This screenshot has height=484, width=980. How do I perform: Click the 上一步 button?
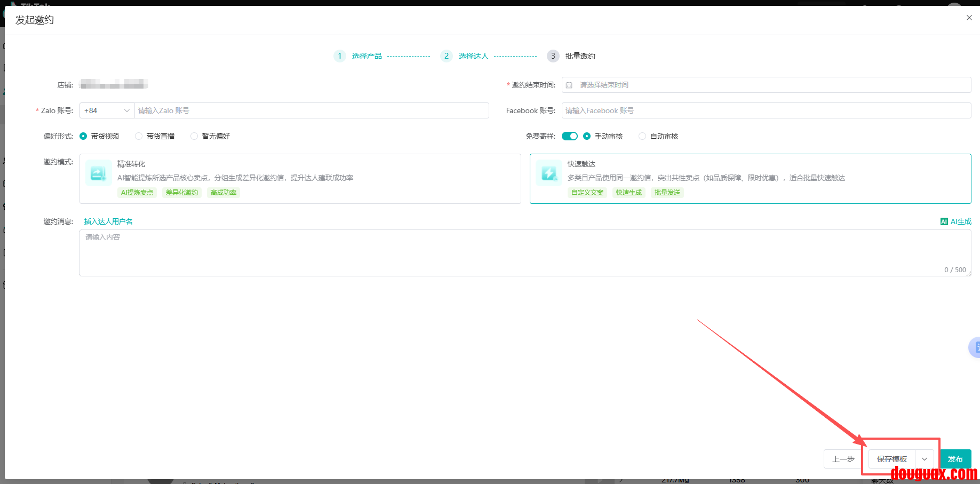pos(843,459)
